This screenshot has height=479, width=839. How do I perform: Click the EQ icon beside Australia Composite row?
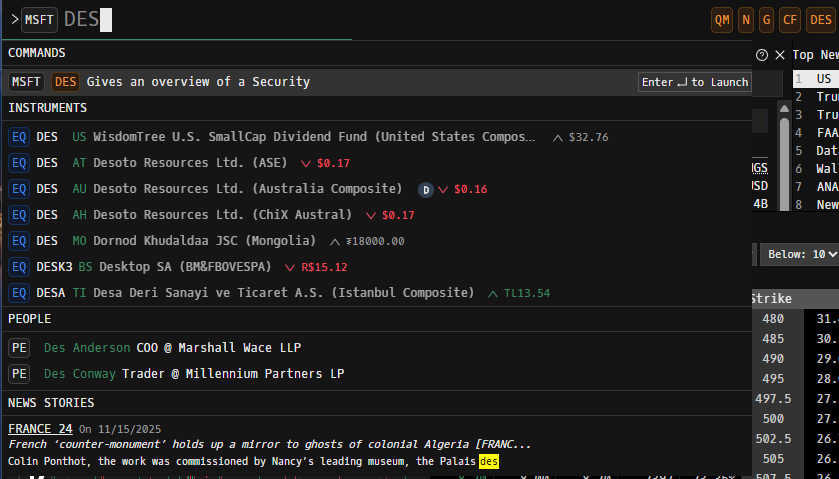tap(19, 189)
